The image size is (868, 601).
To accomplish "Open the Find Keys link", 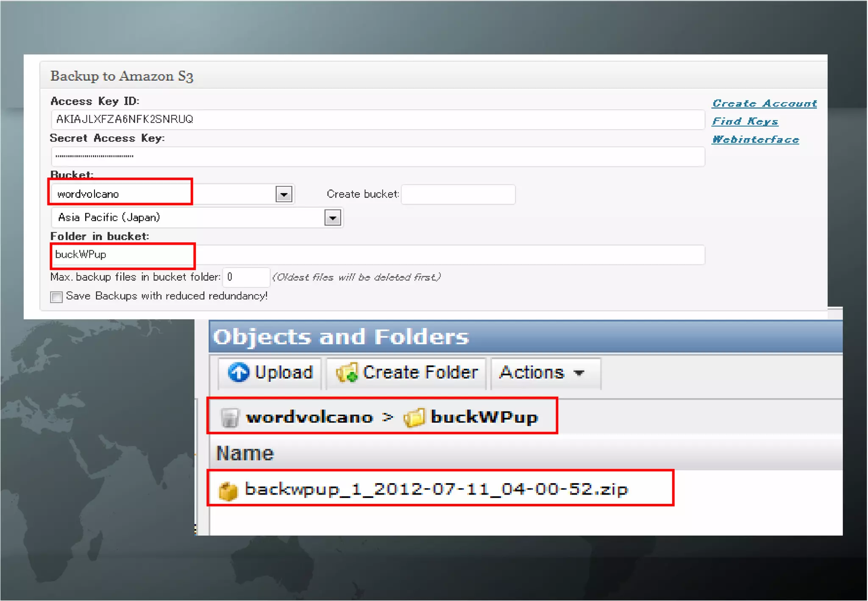I will (x=745, y=121).
